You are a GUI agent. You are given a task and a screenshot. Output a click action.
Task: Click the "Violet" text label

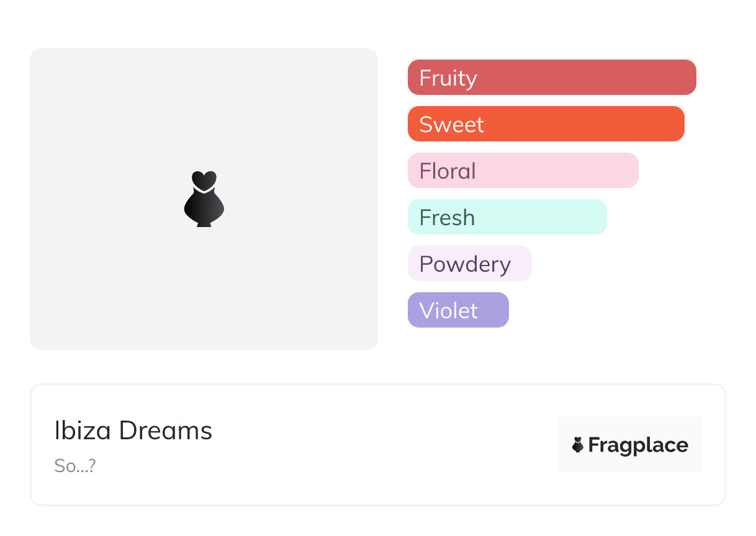pos(448,311)
